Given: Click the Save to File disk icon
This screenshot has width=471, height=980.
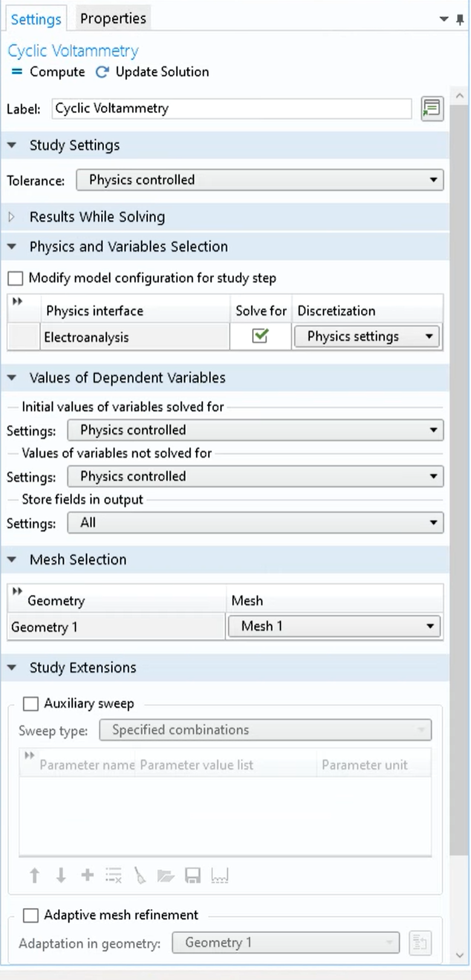Looking at the screenshot, I should [x=193, y=875].
